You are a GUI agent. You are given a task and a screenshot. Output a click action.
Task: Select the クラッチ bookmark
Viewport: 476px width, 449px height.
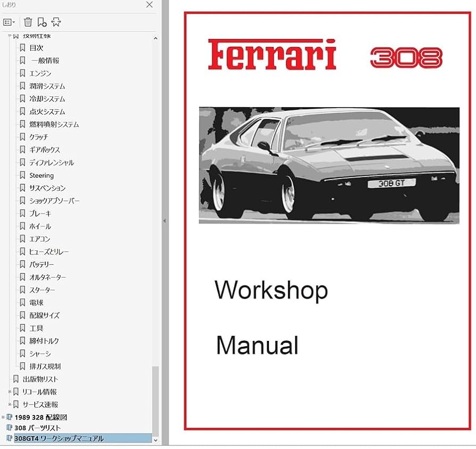[x=38, y=137]
